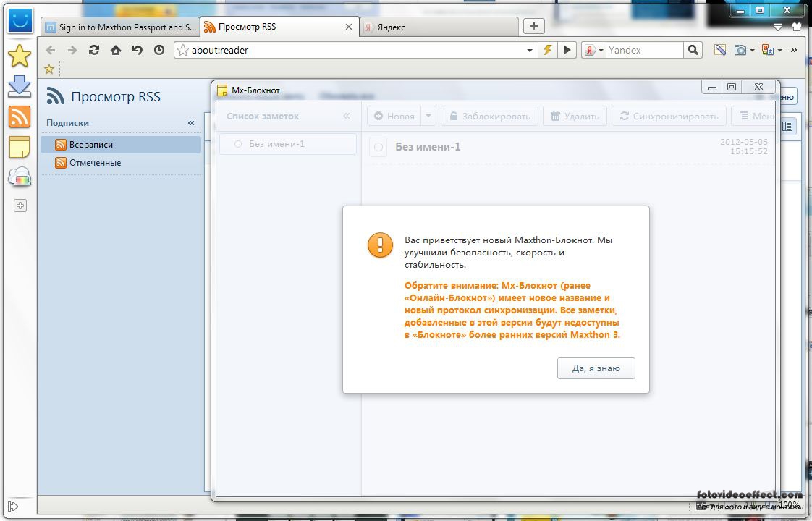Viewport: 812px width, 521px height.
Task: Select Все записи in subscriptions
Action: click(x=121, y=145)
